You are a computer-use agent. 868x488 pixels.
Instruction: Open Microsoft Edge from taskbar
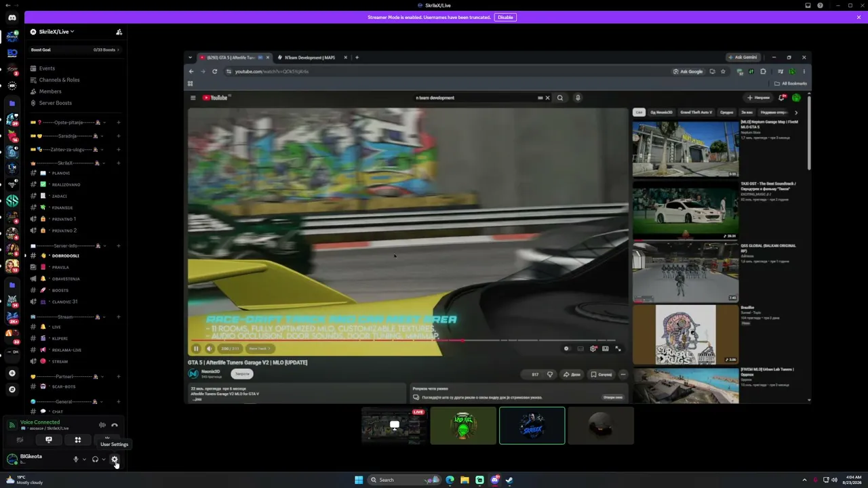[450, 480]
